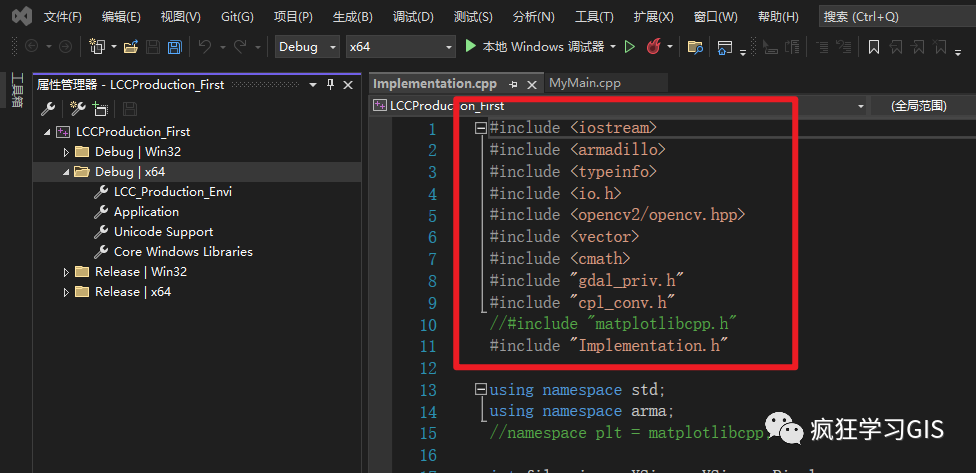Open the Hot Reload dropdown arrow
The height and width of the screenshot is (473, 976).
tap(670, 47)
